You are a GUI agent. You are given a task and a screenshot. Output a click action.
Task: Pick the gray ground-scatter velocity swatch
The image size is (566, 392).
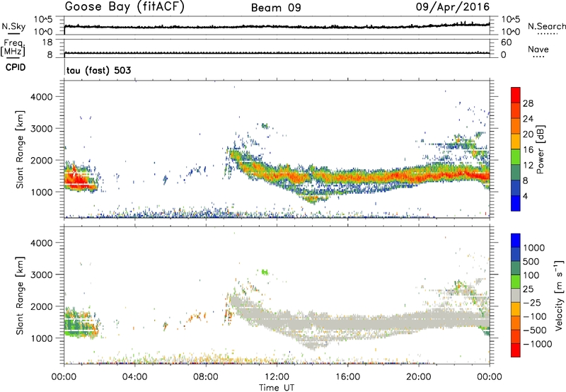(x=516, y=295)
